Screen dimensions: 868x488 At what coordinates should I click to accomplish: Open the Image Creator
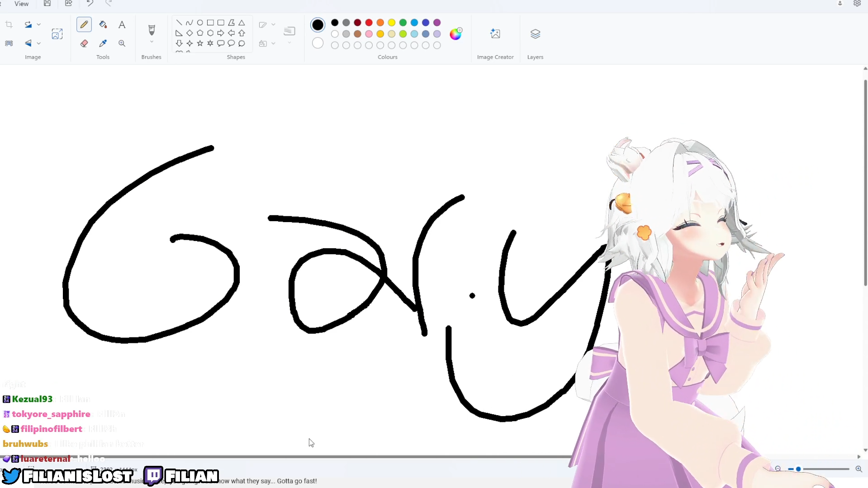click(x=495, y=34)
